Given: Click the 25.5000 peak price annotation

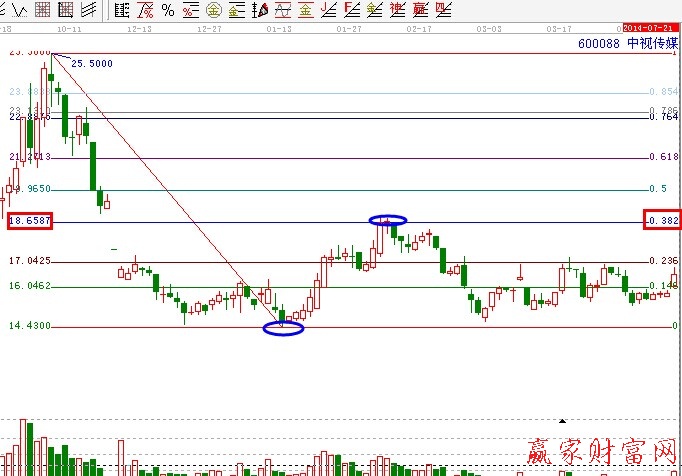Looking at the screenshot, I should pyautogui.click(x=90, y=63).
